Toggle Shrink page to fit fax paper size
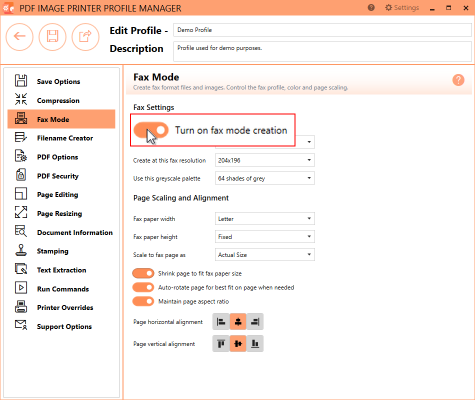475x400 pixels. click(x=143, y=274)
